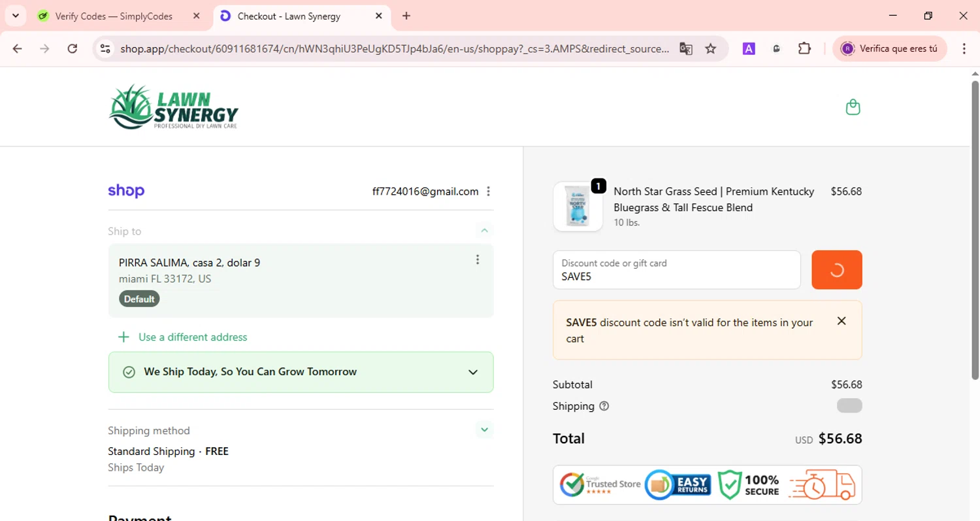
Task: Click the plus icon for different address
Action: pos(123,337)
